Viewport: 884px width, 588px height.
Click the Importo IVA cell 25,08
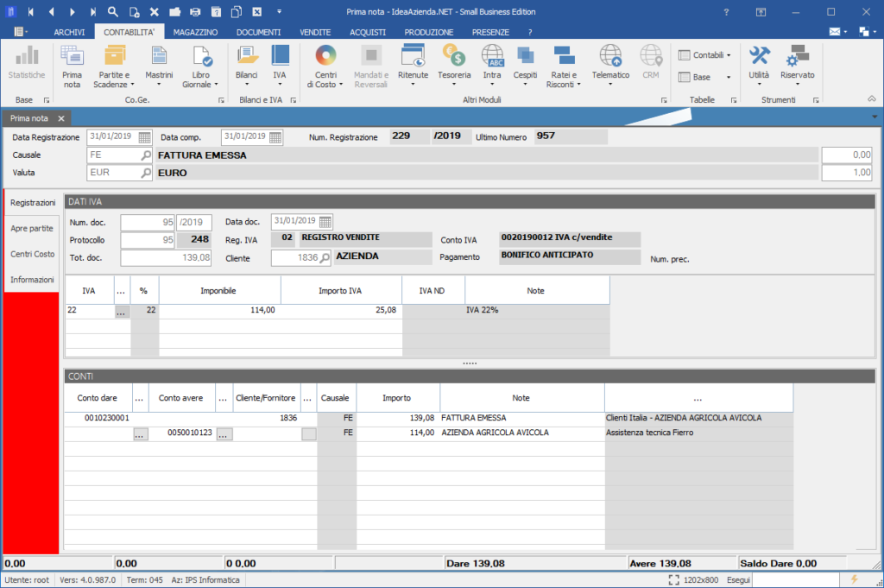[x=342, y=310]
